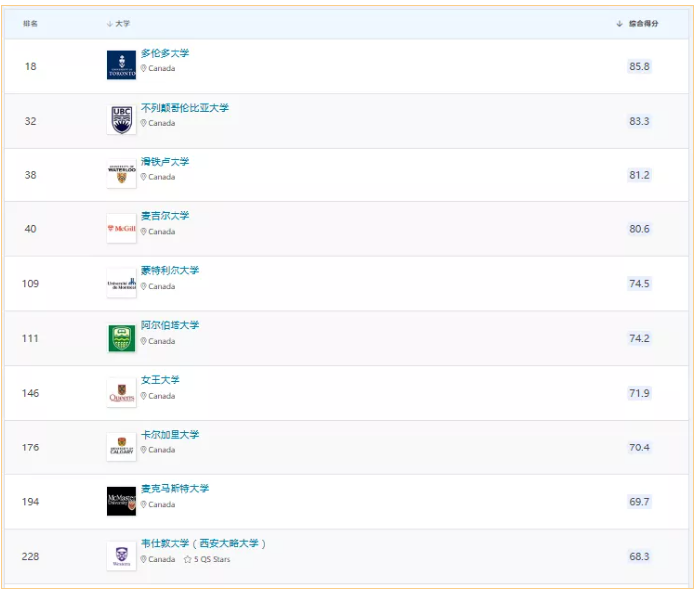Viewport: 700px width, 595px height.
Task: Click the Queen's University logo
Action: pyautogui.click(x=121, y=393)
